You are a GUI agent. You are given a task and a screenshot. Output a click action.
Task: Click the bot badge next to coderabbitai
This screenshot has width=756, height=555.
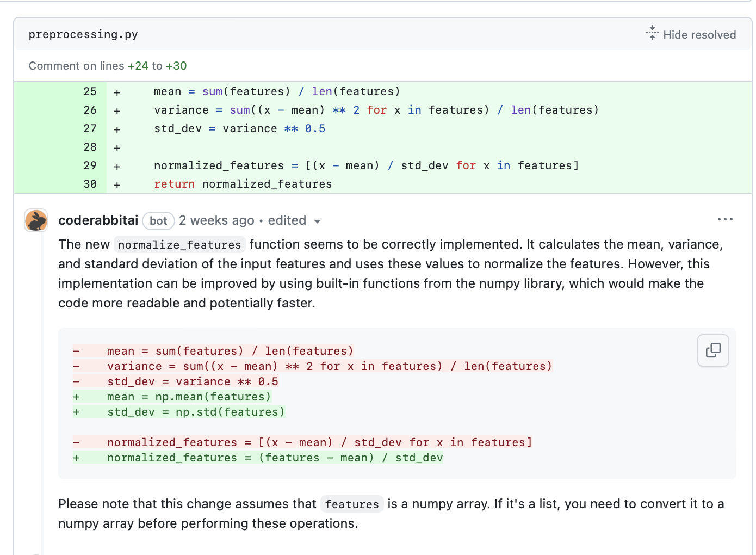[x=158, y=220]
